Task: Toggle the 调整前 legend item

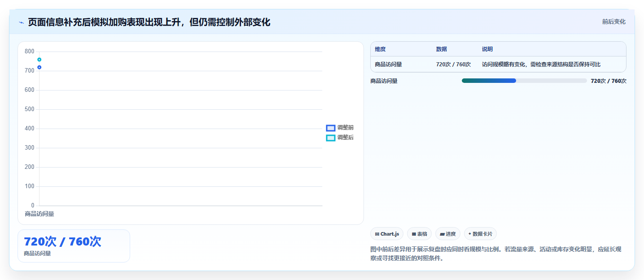Action: tap(340, 128)
